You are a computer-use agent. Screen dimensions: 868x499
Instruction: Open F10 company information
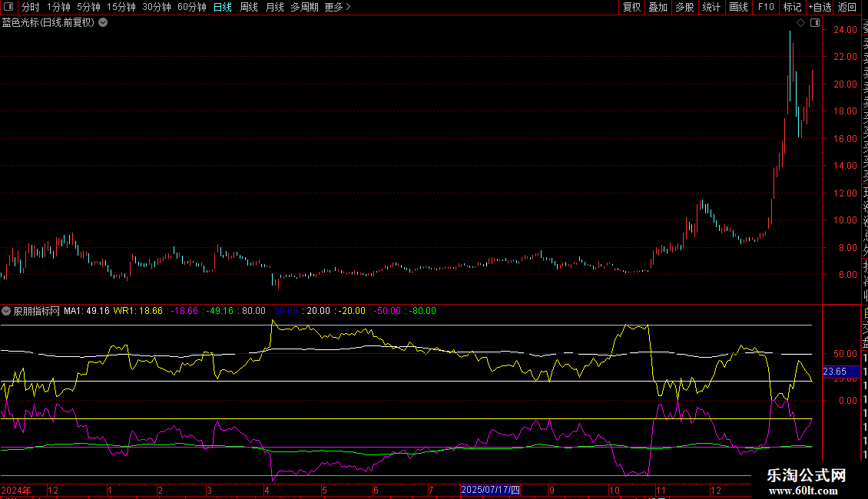pos(766,7)
